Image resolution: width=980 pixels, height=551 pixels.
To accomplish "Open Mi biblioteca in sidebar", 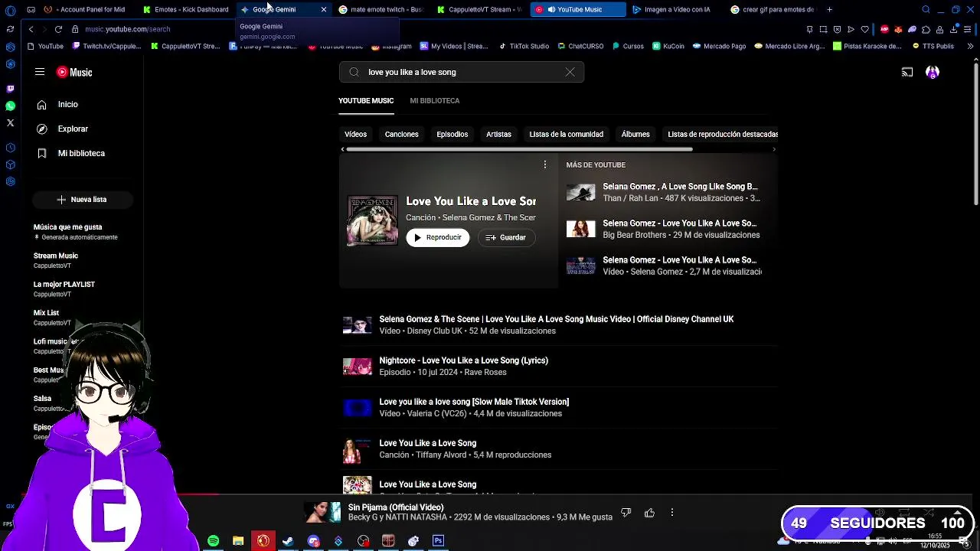I will (x=83, y=153).
